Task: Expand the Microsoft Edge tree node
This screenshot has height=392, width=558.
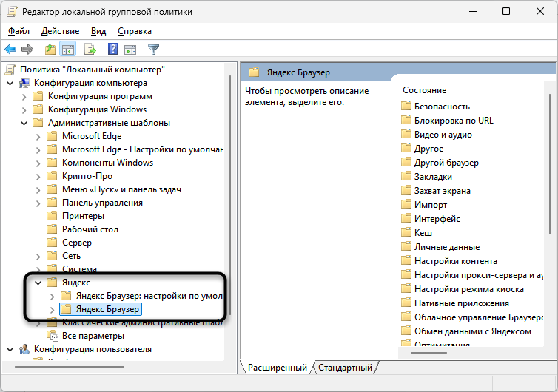Action: click(x=38, y=137)
